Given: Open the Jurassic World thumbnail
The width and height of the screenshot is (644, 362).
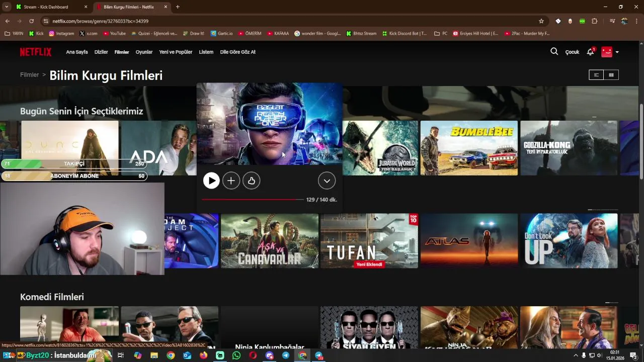Looking at the screenshot, I should pos(380,148).
